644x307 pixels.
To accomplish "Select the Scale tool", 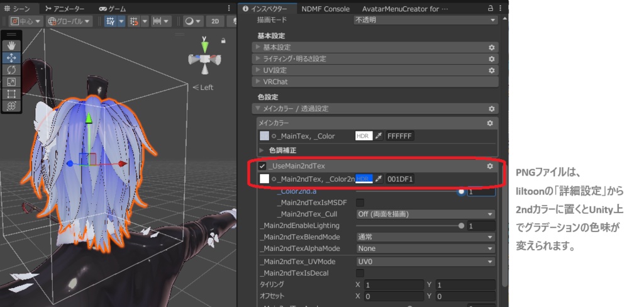I will (11, 82).
